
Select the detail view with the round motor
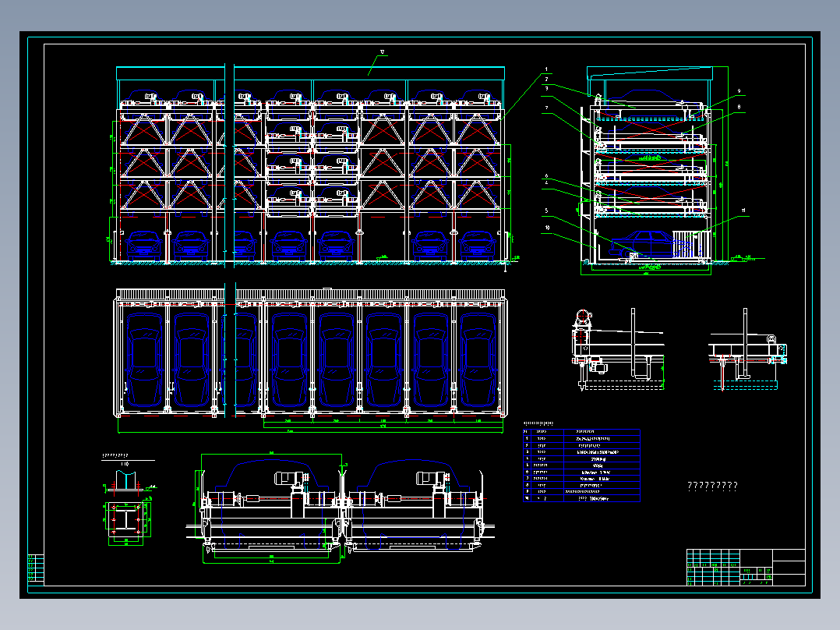point(618,349)
